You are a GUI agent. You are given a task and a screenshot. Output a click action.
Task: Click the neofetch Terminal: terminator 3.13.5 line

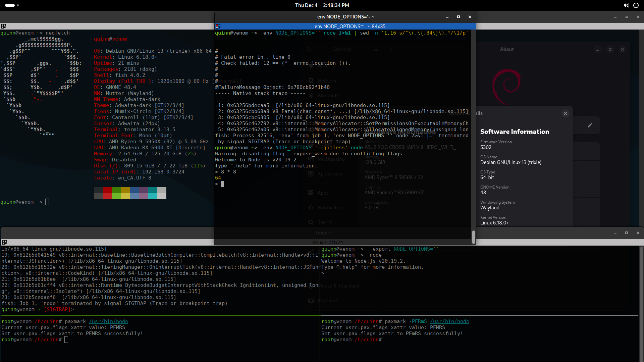click(x=135, y=130)
